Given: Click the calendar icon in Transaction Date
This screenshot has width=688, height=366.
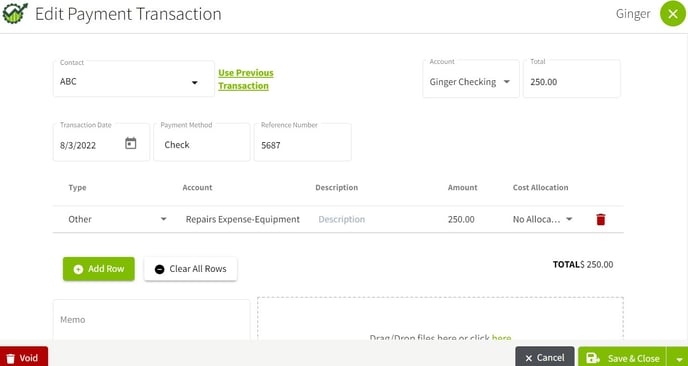Looking at the screenshot, I should (x=131, y=144).
